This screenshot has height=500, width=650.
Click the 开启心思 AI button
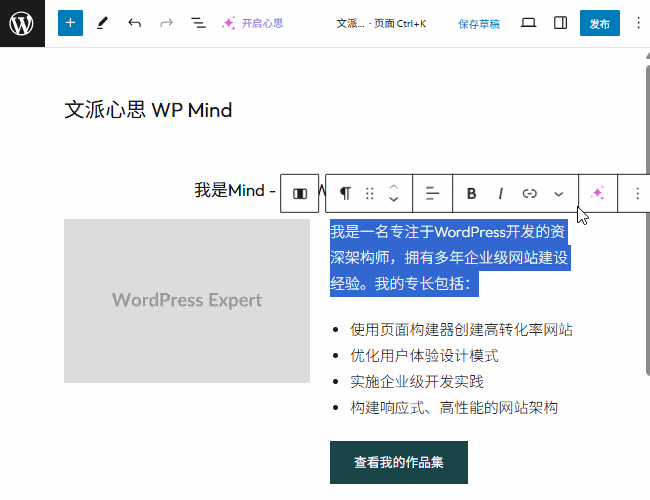tap(252, 23)
